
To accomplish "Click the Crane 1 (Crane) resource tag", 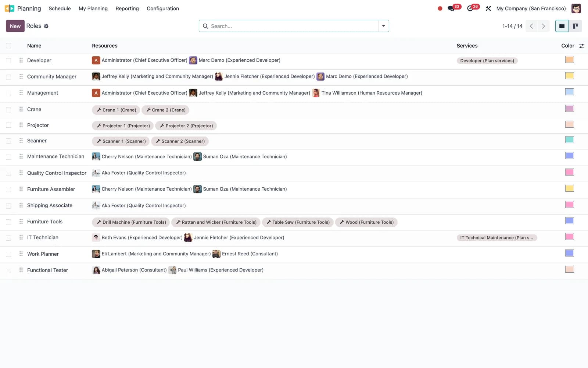I will [116, 110].
